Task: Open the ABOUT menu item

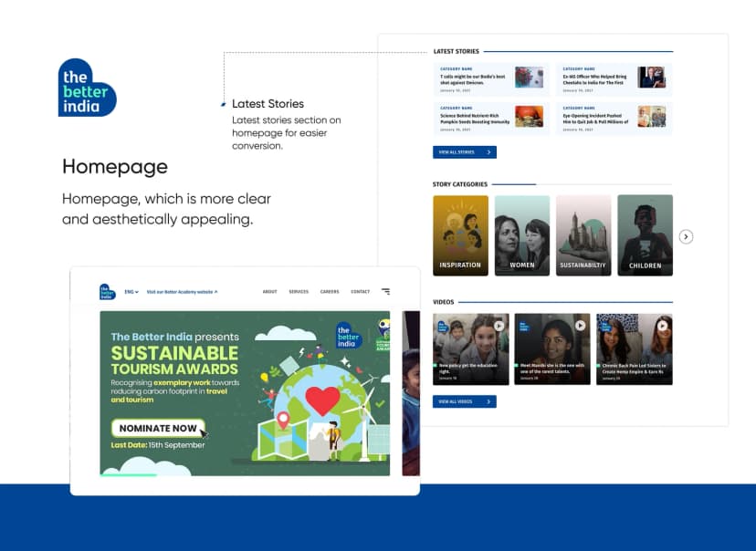Action: click(269, 291)
